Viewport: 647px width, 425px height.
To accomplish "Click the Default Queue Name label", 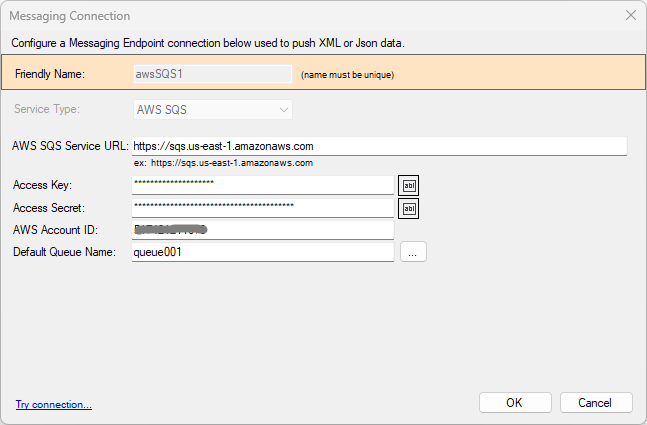I will point(64,252).
